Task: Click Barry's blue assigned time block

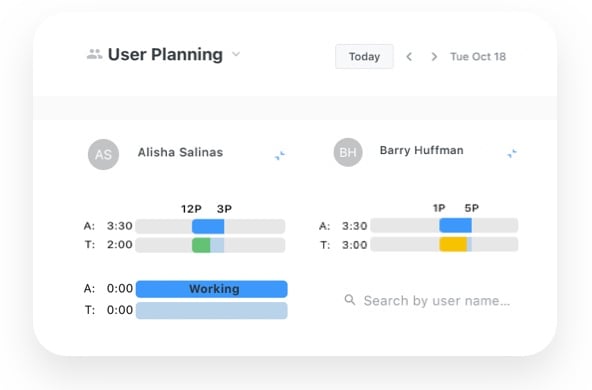Action: coord(455,226)
